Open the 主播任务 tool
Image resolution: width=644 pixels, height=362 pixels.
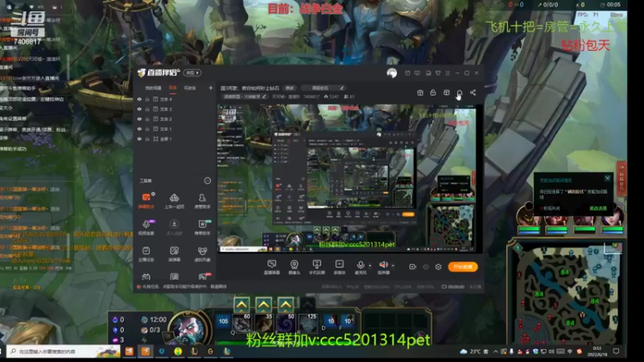pyautogui.click(x=146, y=253)
